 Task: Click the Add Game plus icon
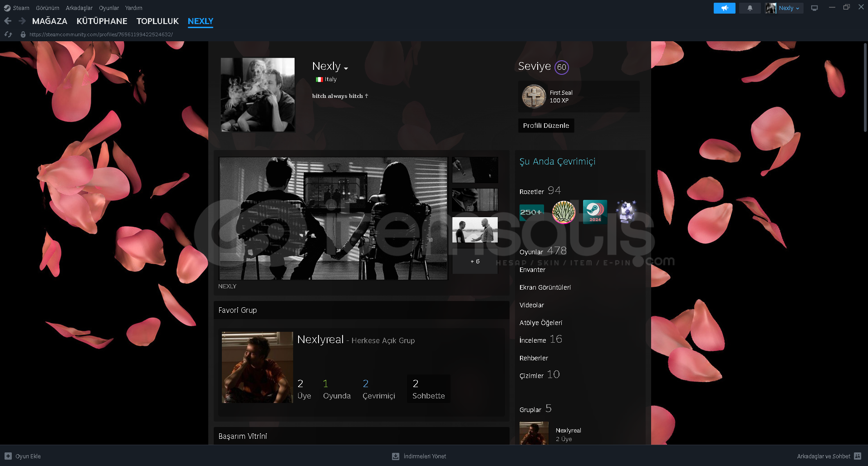click(x=8, y=456)
